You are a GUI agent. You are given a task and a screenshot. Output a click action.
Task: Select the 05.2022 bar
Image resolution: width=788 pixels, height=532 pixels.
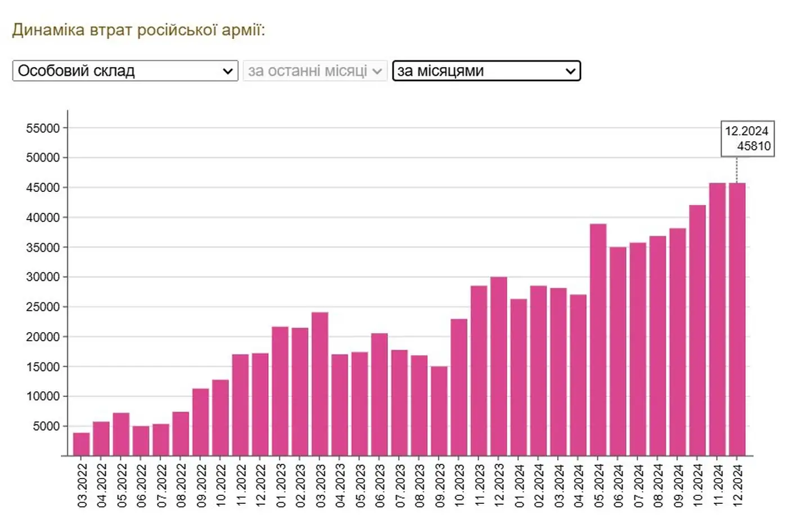(121, 434)
